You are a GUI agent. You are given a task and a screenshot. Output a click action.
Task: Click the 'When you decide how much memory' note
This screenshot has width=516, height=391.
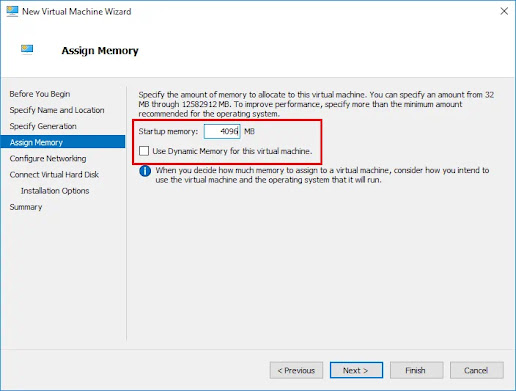coord(322,175)
